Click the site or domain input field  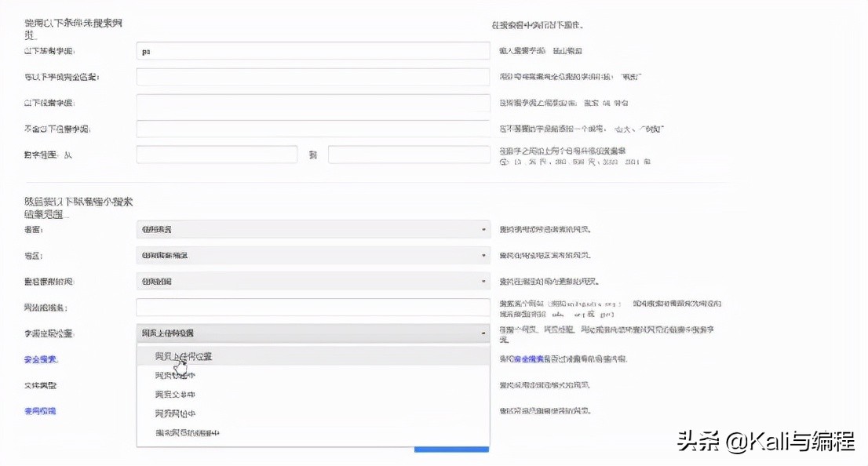tap(313, 308)
